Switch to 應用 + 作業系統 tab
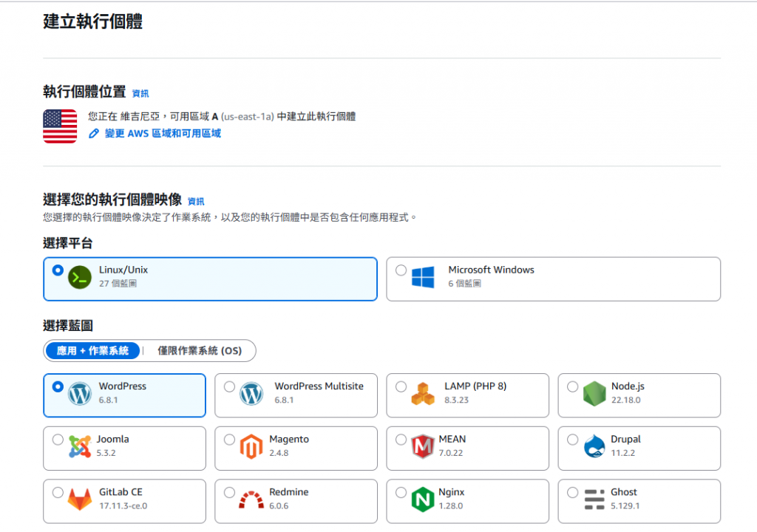The width and height of the screenshot is (757, 532). coord(92,350)
